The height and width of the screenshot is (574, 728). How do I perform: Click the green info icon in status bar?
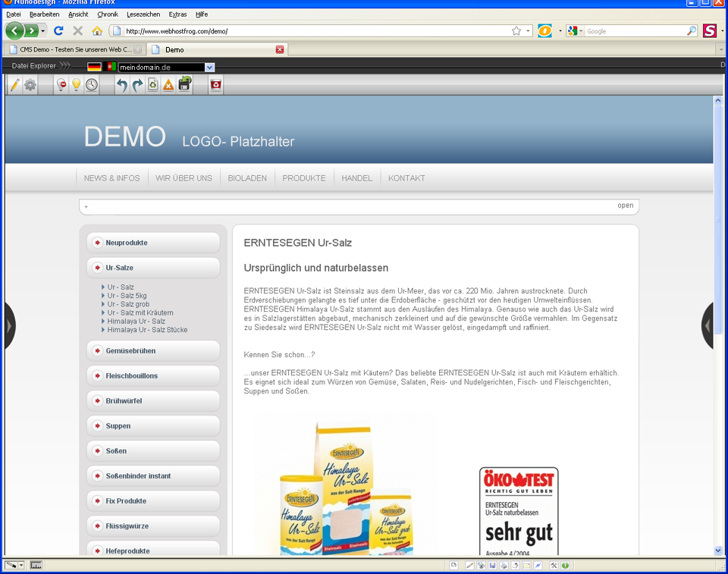565,565
